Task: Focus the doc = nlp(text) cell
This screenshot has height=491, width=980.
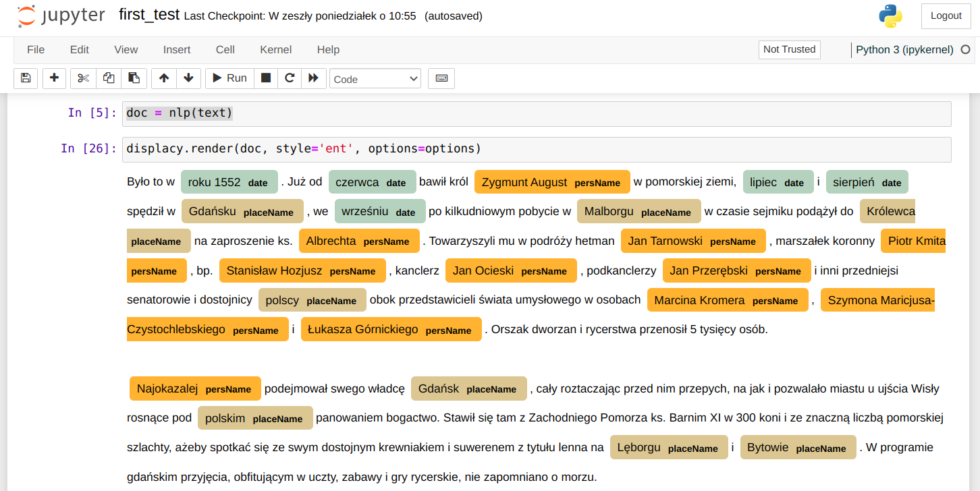Action: pyautogui.click(x=537, y=113)
